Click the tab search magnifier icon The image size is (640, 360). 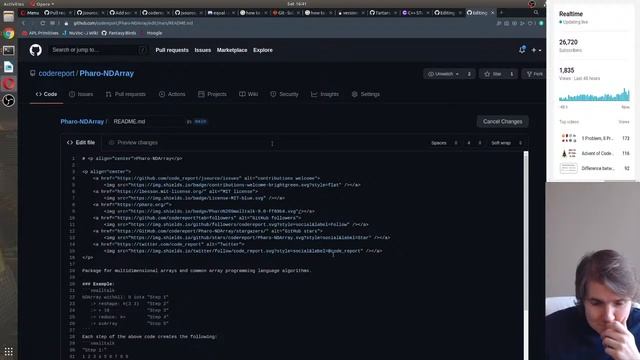[536, 13]
